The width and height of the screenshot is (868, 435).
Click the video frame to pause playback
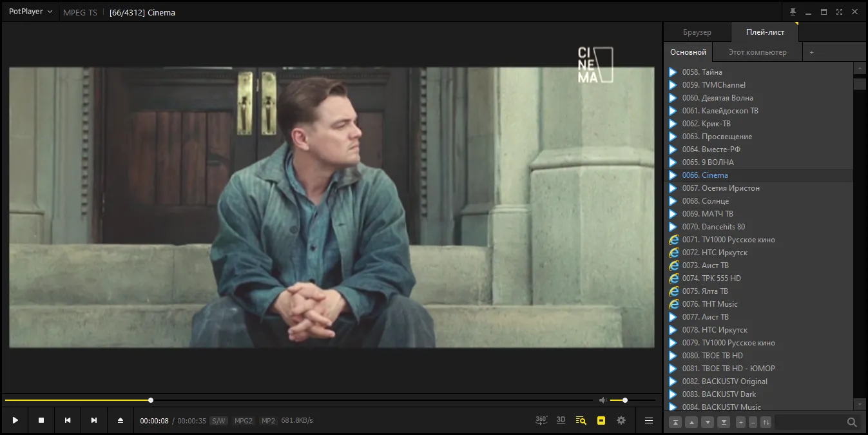point(331,208)
